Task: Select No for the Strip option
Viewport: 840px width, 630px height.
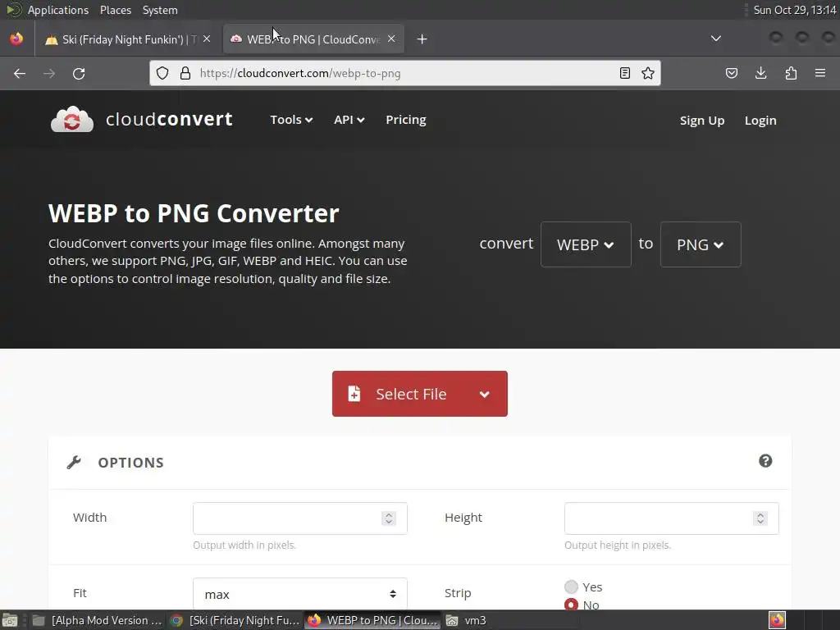Action: click(571, 605)
